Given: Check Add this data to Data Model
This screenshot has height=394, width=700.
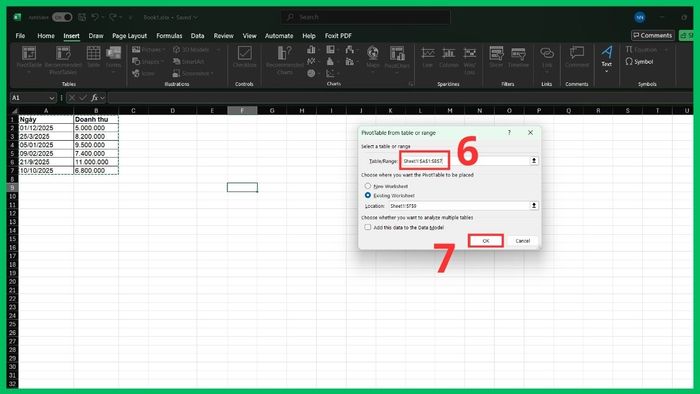Looking at the screenshot, I should click(x=368, y=227).
